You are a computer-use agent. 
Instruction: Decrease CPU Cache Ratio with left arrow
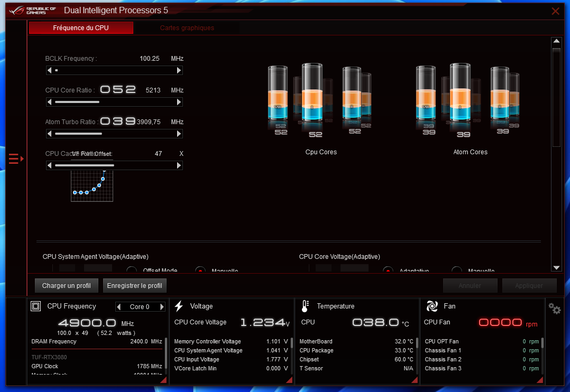[50, 165]
